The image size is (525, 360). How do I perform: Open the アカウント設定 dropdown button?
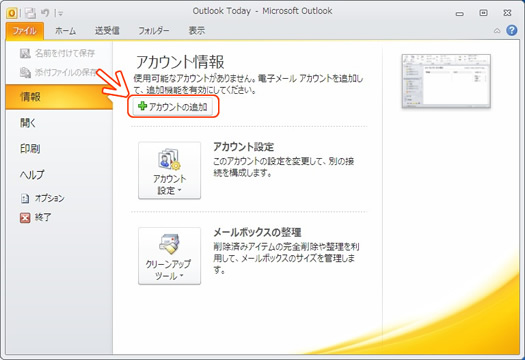(169, 170)
